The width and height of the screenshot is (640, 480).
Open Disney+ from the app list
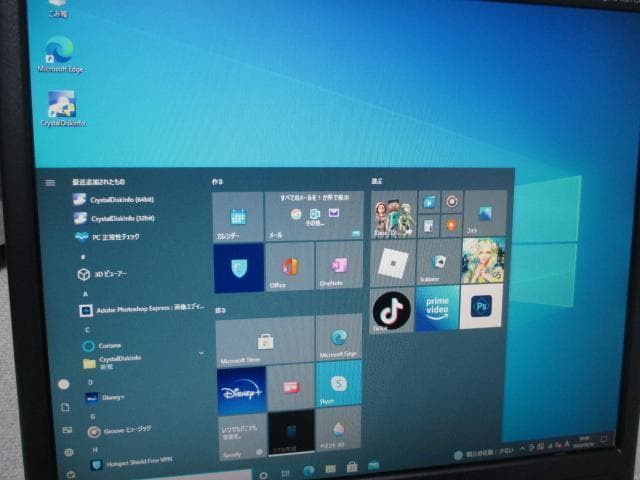(104, 397)
